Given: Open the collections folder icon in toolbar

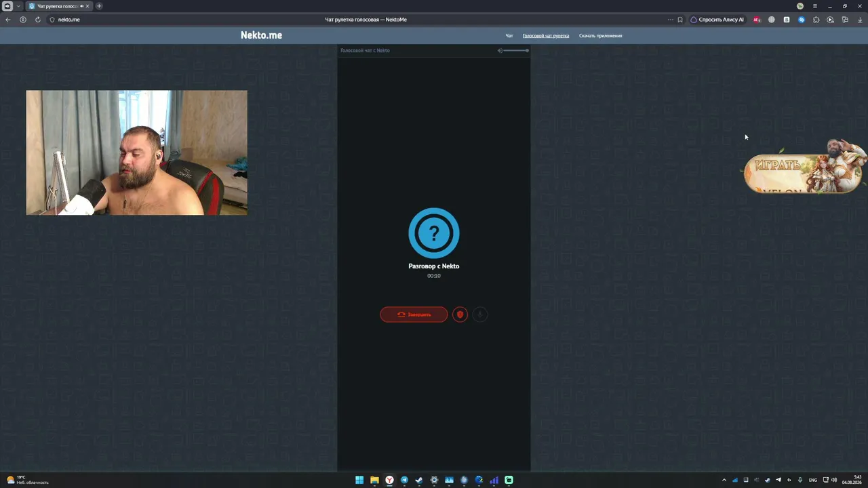Looking at the screenshot, I should point(845,20).
